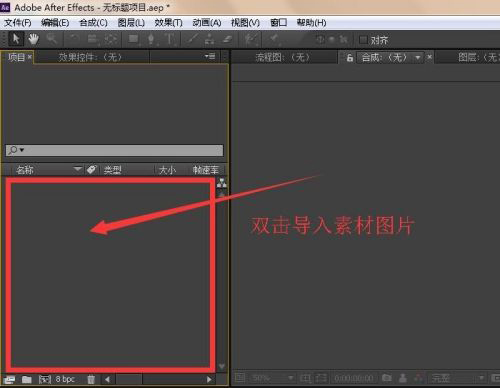Sort by the 类型 column header
Screen dimensions: 500x388
112,170
